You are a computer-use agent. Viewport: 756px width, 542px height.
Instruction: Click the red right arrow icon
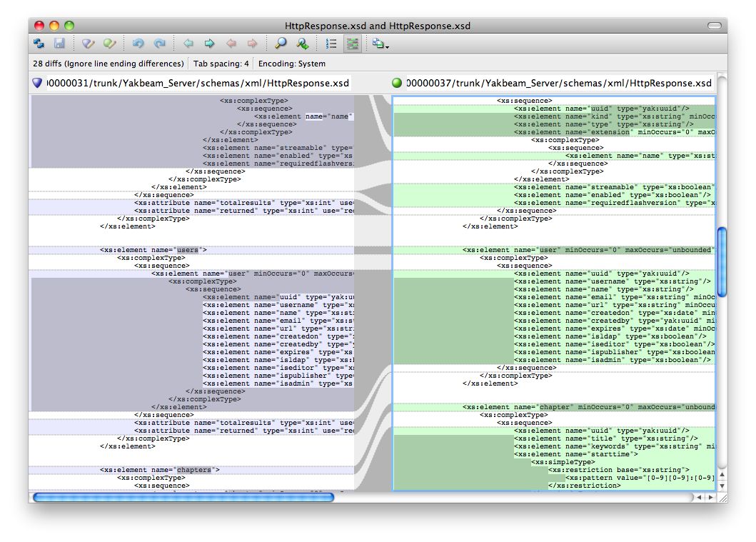[x=252, y=44]
